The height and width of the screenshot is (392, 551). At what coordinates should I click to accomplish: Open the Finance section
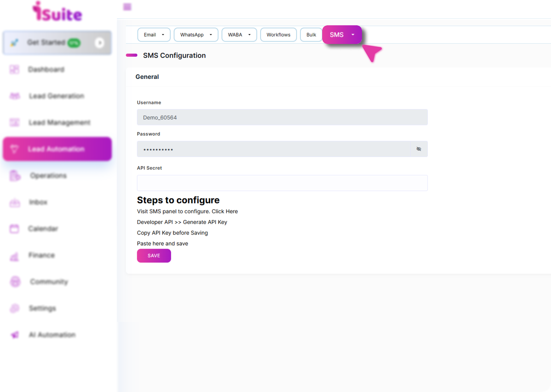42,255
